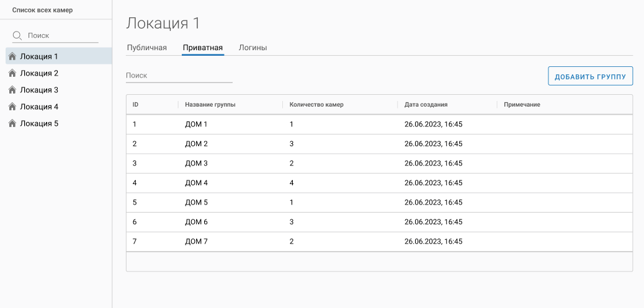Focus the group search field above the table

[179, 76]
